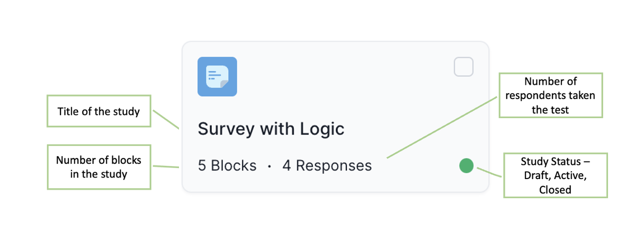This screenshot has height=231, width=644.
Task: Click empty area inside the study card
Action: point(344,85)
